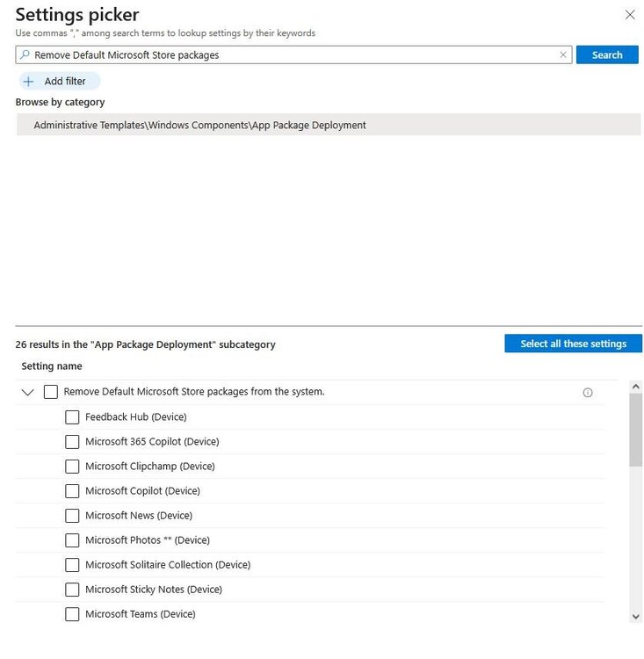Check Microsoft Teams (Device)

coord(72,614)
